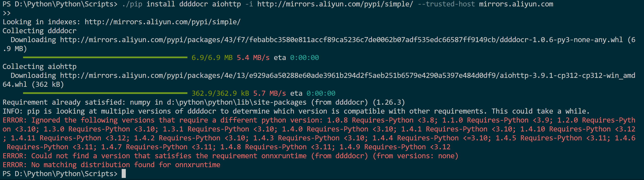
Task: Click the blinking cursor at the final prompt
Action: tap(124, 174)
